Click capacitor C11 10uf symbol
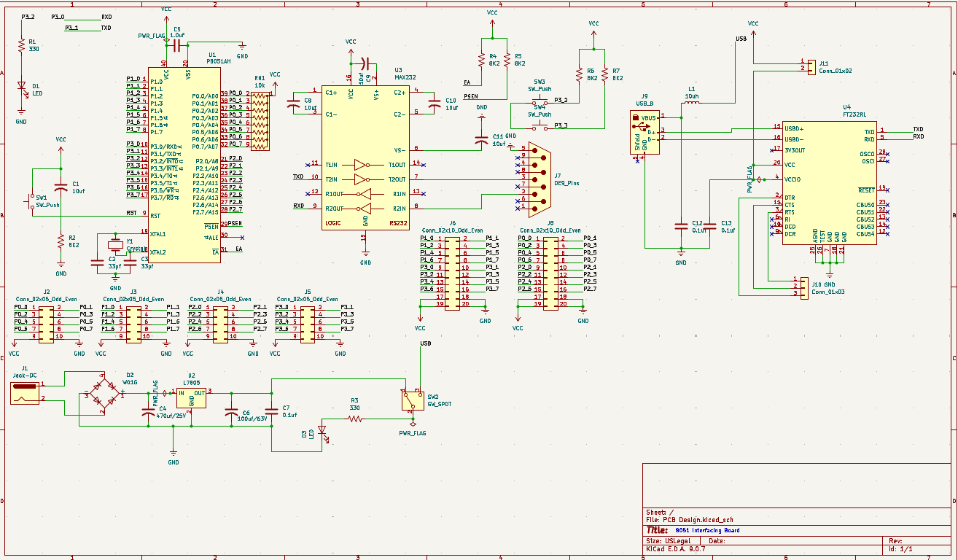958x560 pixels. (x=481, y=140)
